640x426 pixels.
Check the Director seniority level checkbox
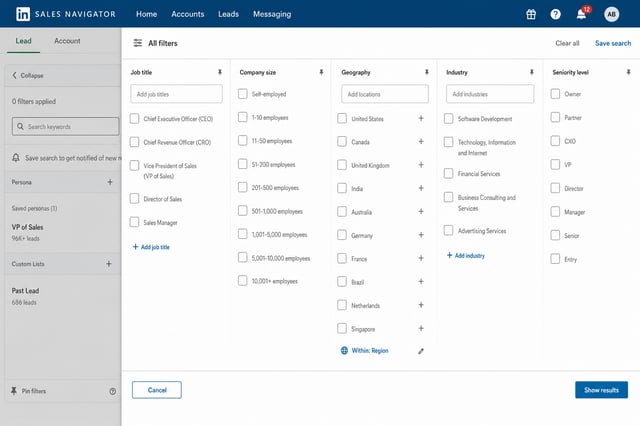[555, 188]
